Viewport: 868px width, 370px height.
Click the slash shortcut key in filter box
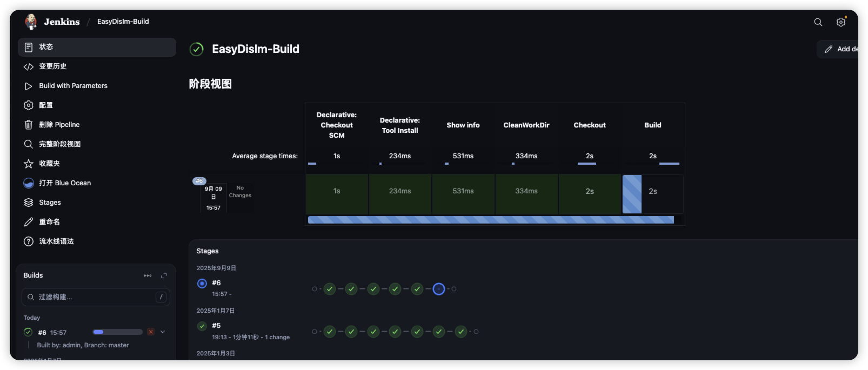[161, 297]
